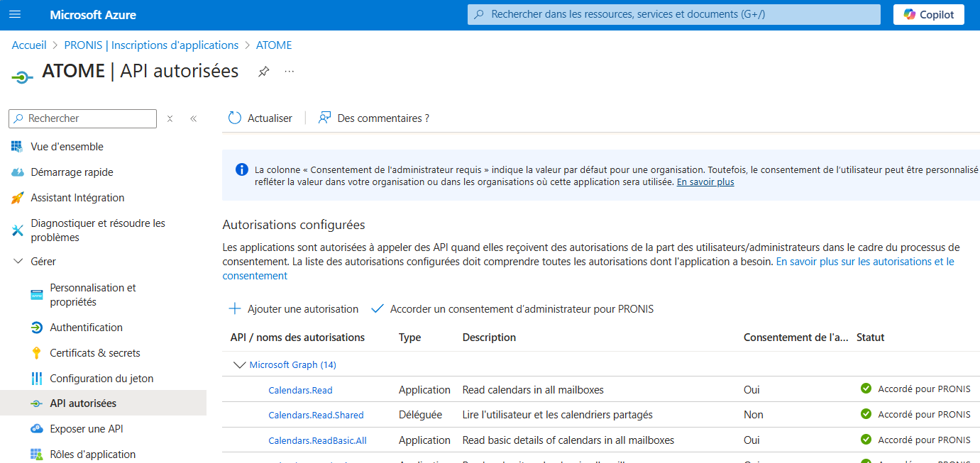Collapse the sidebar with double chevron
This screenshot has width=980, height=463.
tap(193, 118)
